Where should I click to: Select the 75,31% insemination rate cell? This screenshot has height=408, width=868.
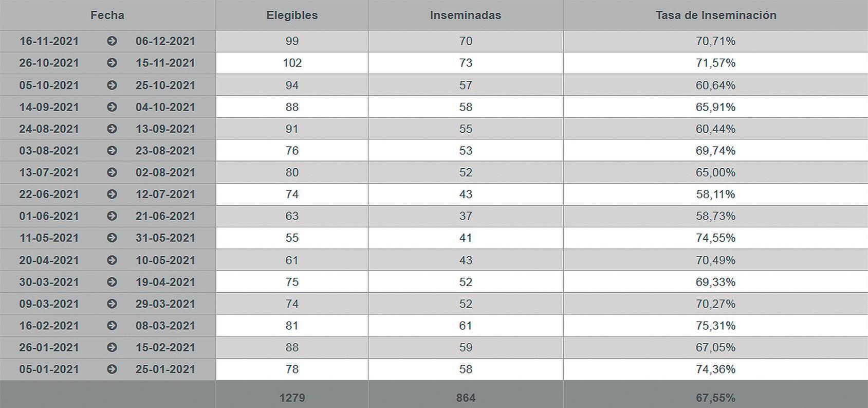coord(715,326)
